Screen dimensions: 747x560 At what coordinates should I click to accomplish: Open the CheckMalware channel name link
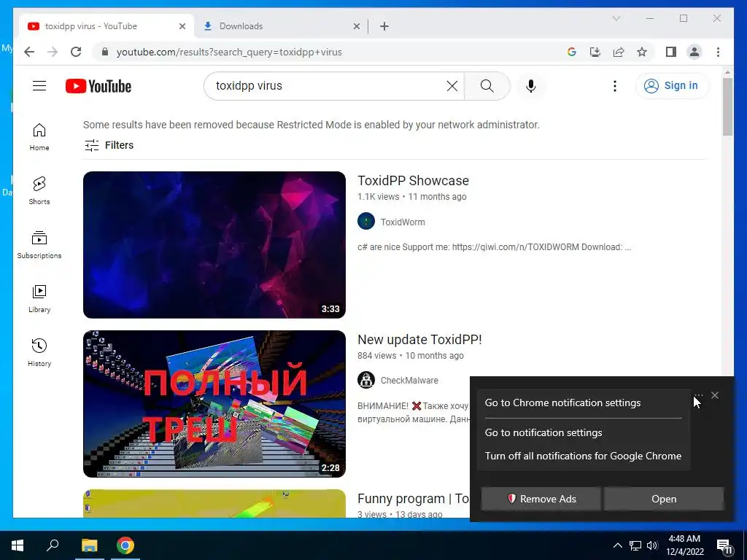409,381
